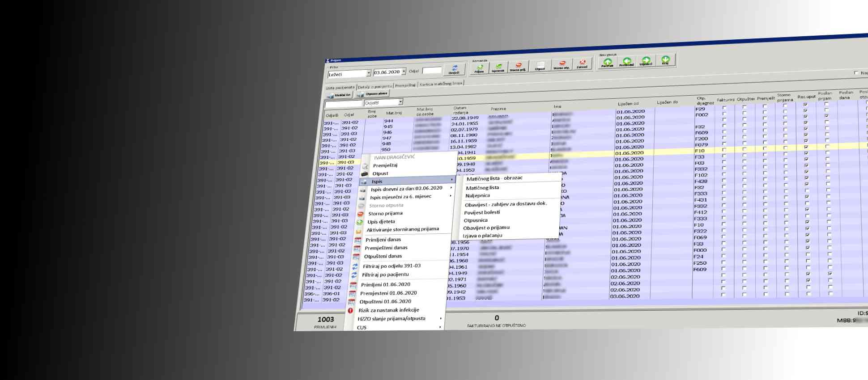Click the Matični list button
This screenshot has width=868, height=380.
[340, 95]
